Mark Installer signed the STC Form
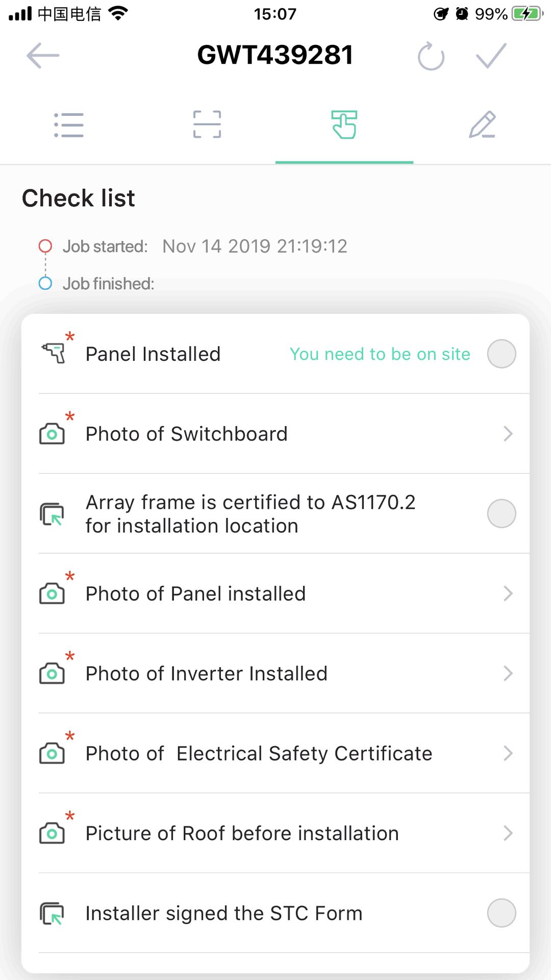The image size is (551, 980). point(502,913)
